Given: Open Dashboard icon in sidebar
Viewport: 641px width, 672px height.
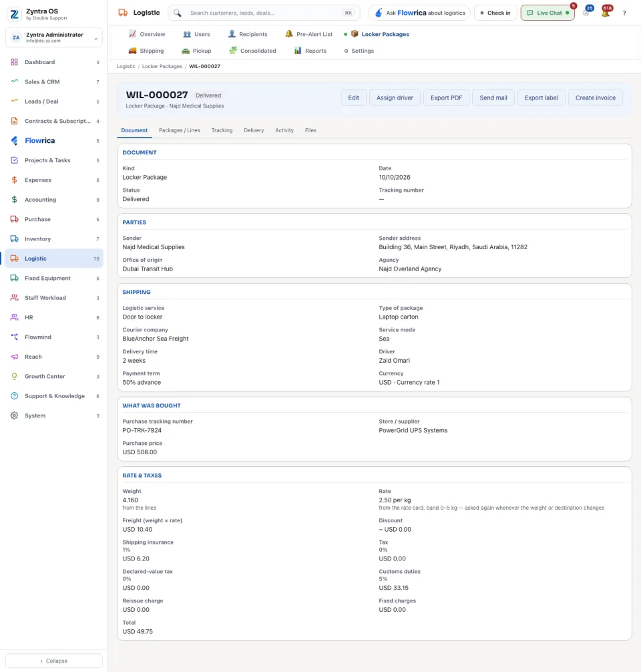Looking at the screenshot, I should (14, 62).
